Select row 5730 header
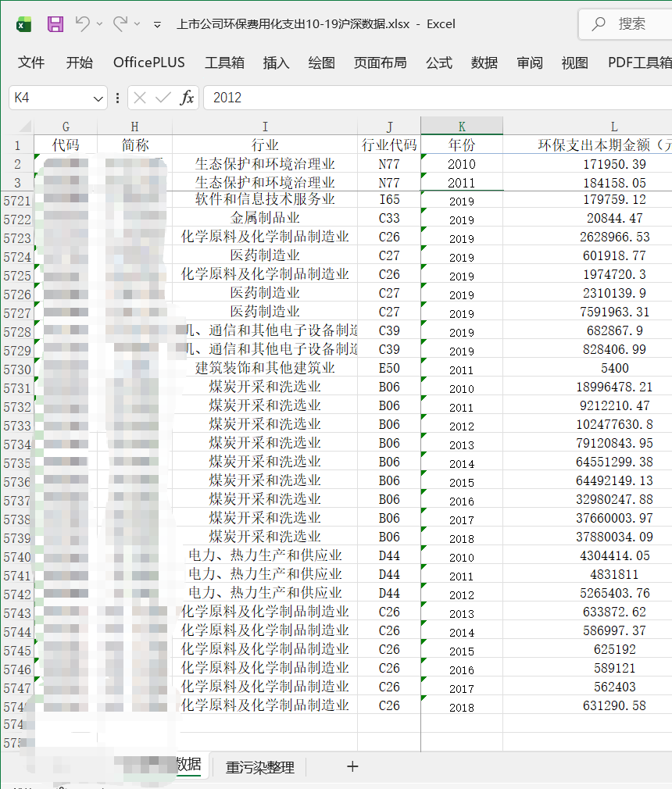Screen dimensions: 672x789 pos(17,370)
